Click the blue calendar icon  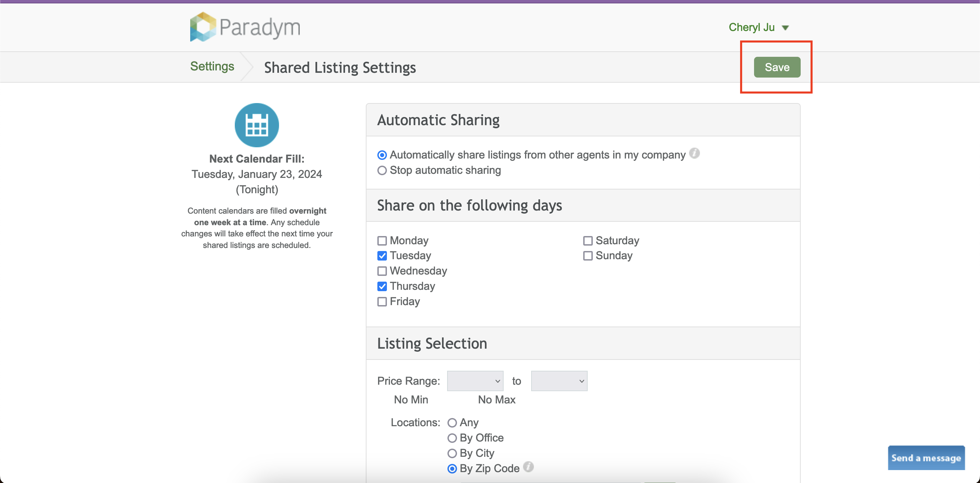point(257,125)
